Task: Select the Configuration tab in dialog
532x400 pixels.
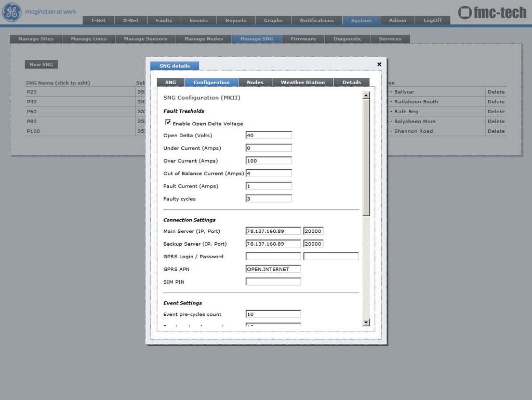Action: coord(211,82)
